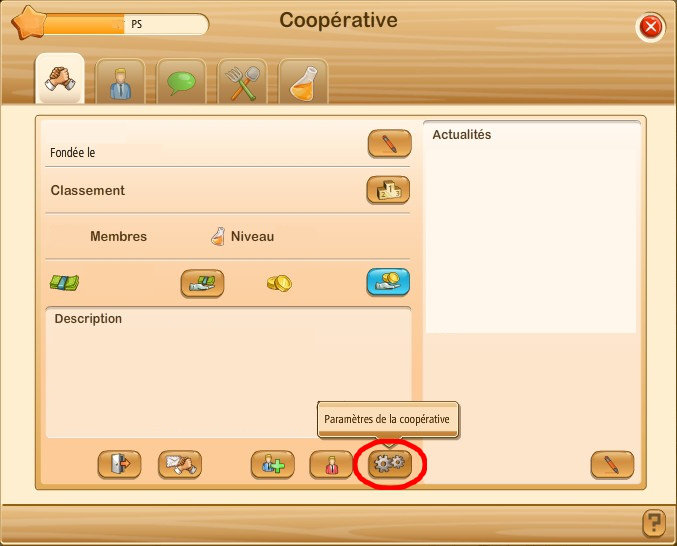This screenshot has height=546, width=677.
Task: Donate gold coins with blue button
Action: point(388,281)
